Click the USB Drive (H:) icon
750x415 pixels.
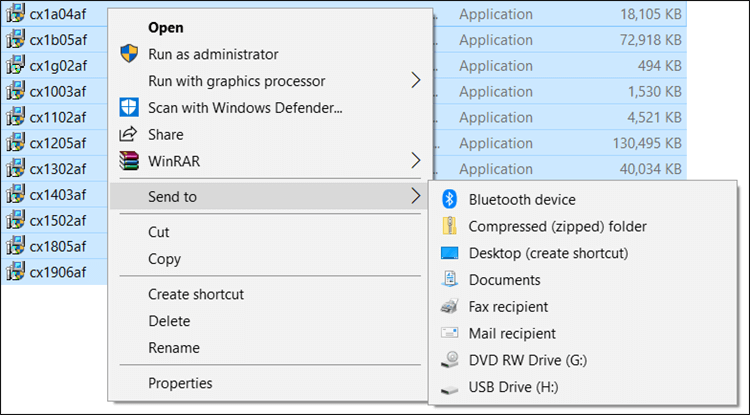pos(449,387)
